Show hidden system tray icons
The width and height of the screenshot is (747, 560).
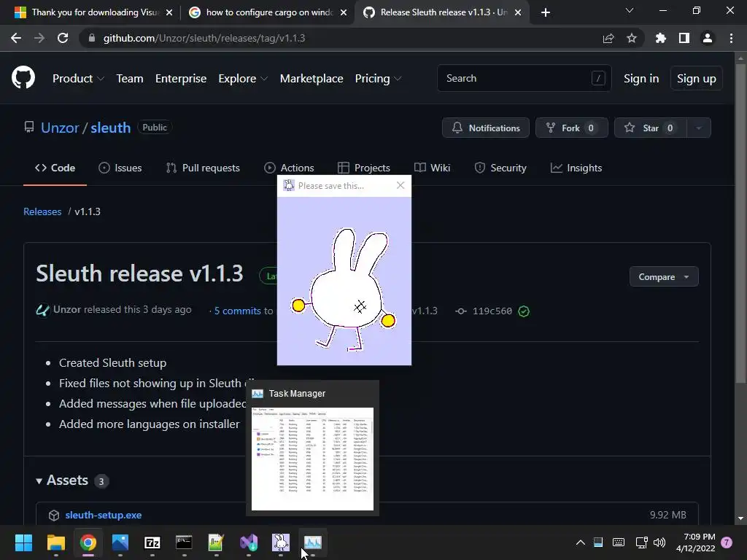[x=580, y=542]
